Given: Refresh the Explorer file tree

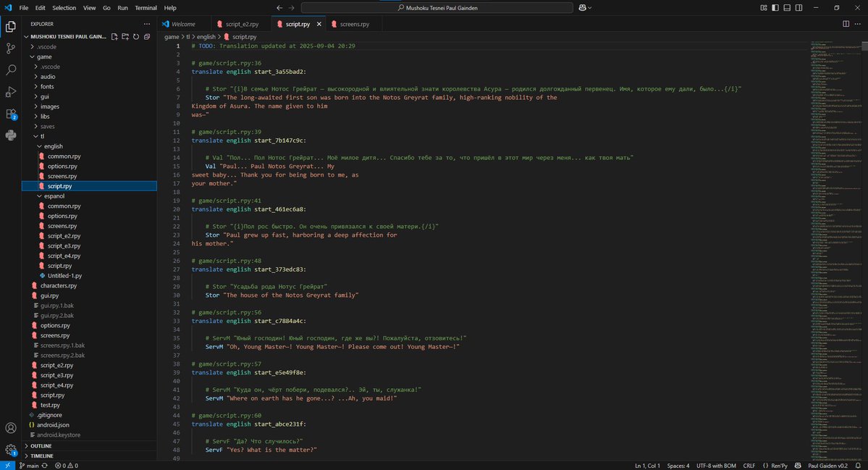Looking at the screenshot, I should [136, 36].
